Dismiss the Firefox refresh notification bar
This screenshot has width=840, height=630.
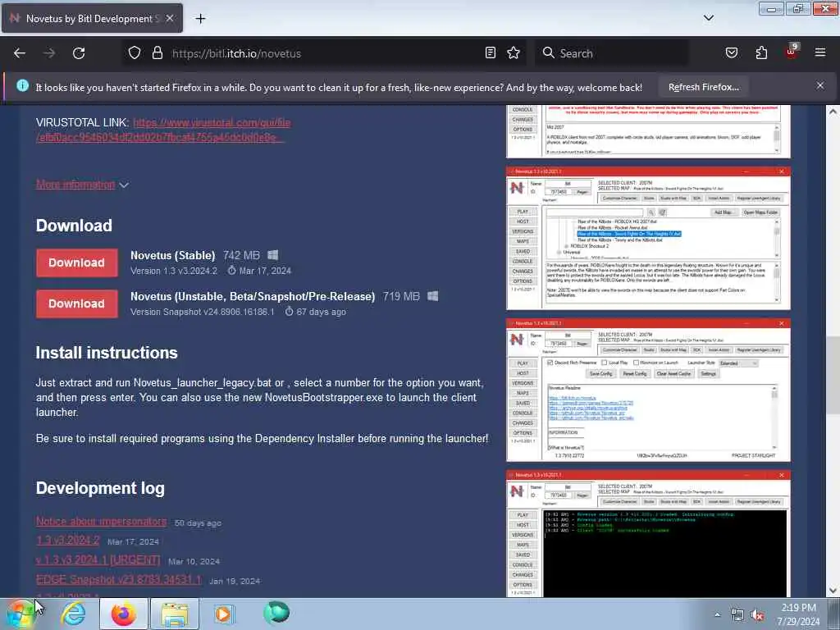pos(820,85)
